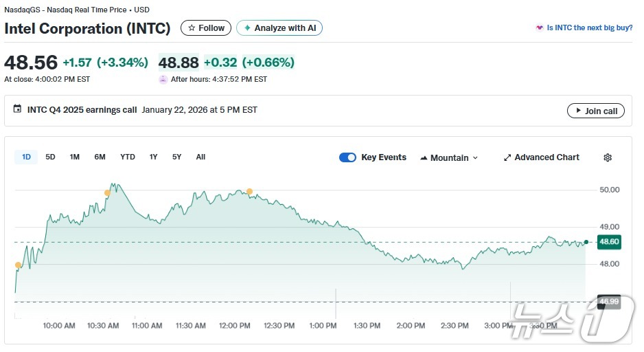Click the calendar icon beside earnings call
Image resolution: width=644 pixels, height=352 pixels.
(17, 109)
